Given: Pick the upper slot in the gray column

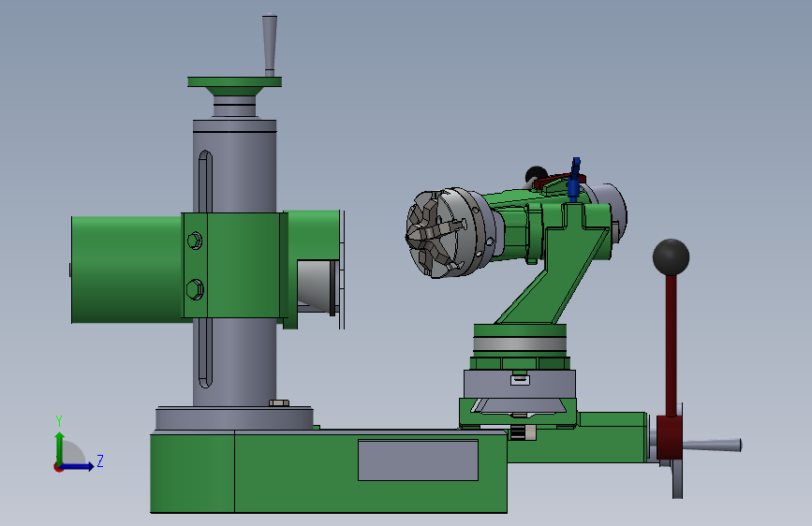Looking at the screenshot, I should [205, 182].
